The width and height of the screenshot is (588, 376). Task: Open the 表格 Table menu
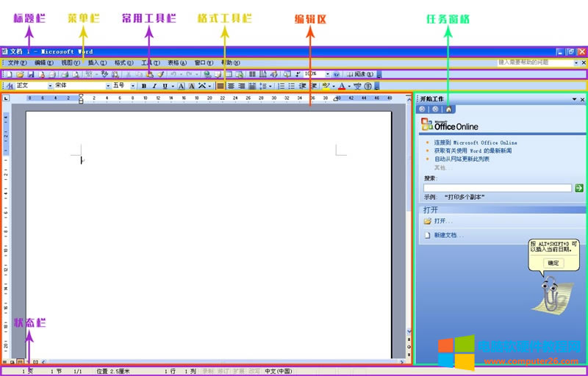click(x=177, y=63)
